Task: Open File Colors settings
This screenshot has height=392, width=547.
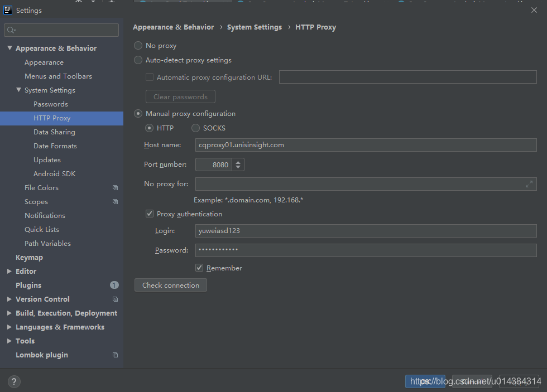Action: click(x=41, y=188)
